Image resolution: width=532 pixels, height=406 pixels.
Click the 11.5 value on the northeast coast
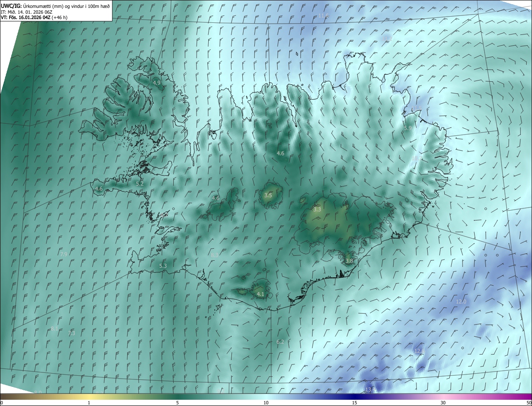417,108
